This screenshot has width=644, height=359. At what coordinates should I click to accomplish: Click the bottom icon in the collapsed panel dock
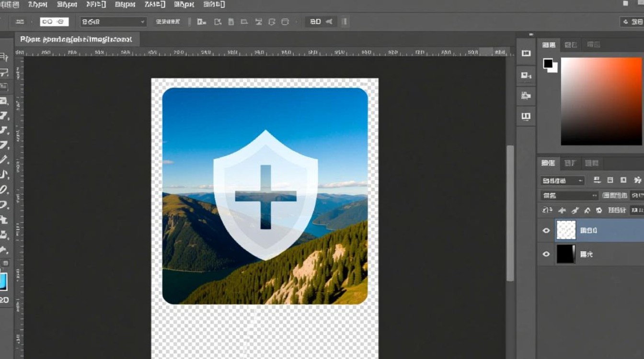(x=526, y=116)
